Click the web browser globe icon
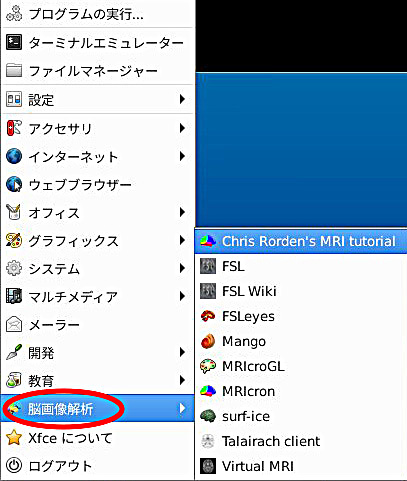The width and height of the screenshot is (407, 481). click(x=14, y=184)
